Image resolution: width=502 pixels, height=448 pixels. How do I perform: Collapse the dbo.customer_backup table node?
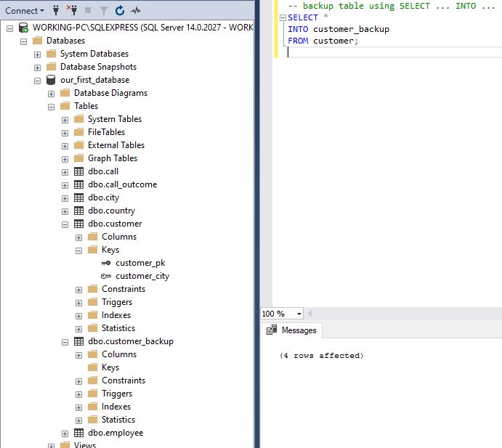pos(65,343)
